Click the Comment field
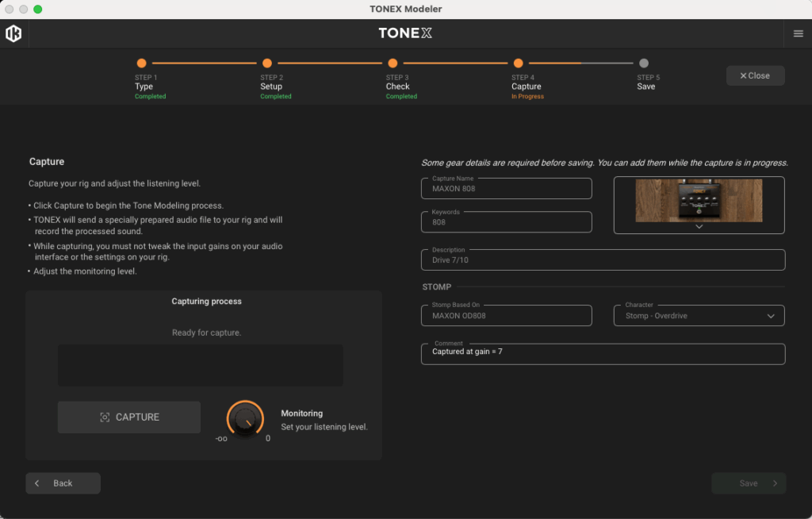 pyautogui.click(x=603, y=354)
